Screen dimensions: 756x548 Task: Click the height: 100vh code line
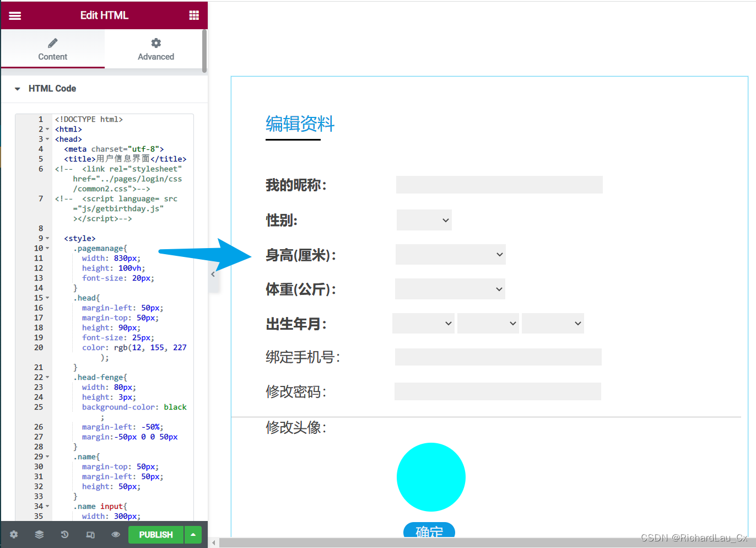click(114, 268)
